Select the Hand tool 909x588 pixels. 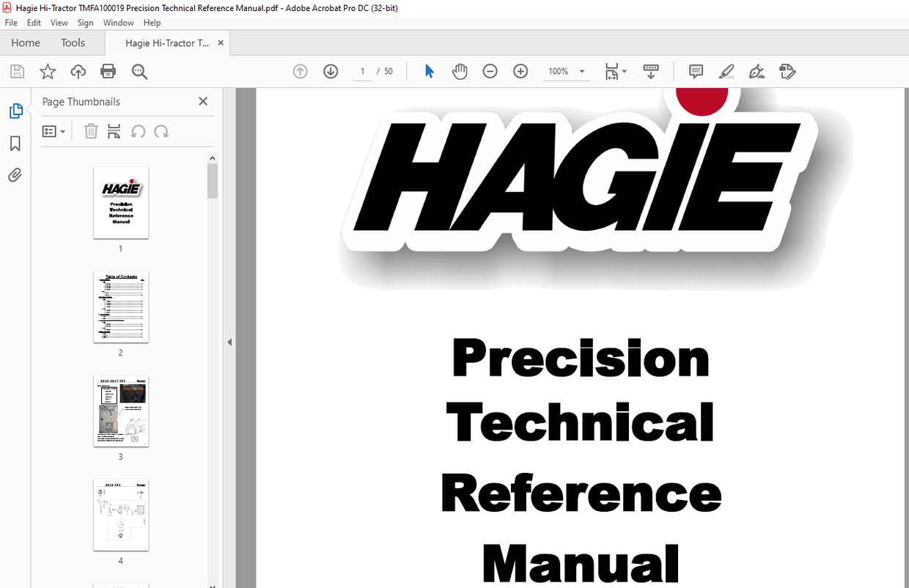click(x=460, y=71)
